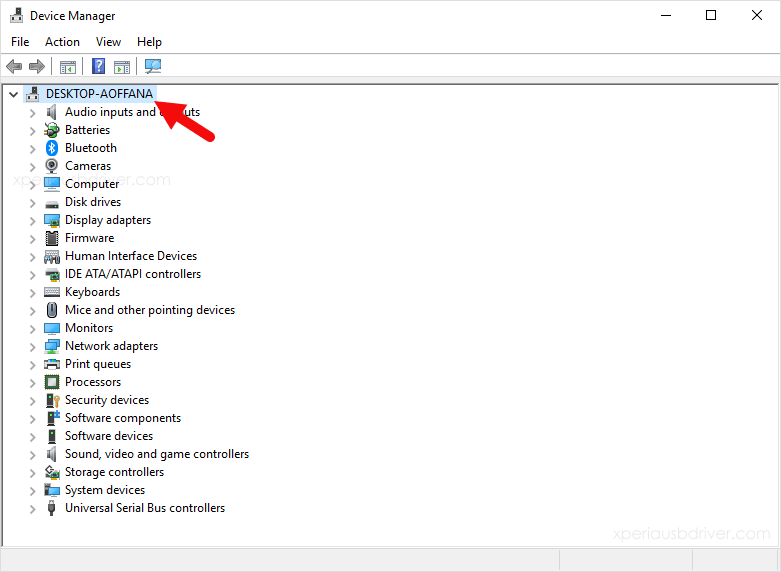Select the Print queues label

98,364
